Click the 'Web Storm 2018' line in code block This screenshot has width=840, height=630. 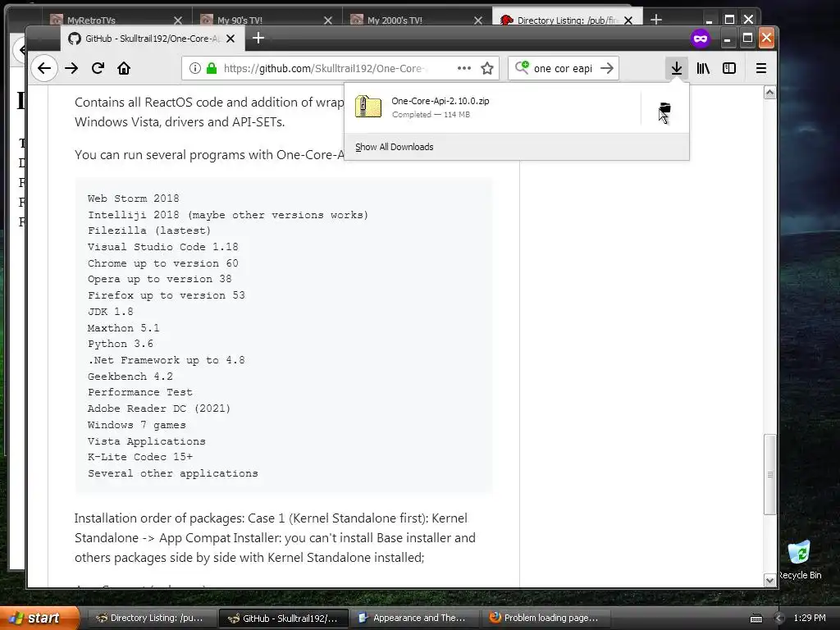[x=134, y=199]
